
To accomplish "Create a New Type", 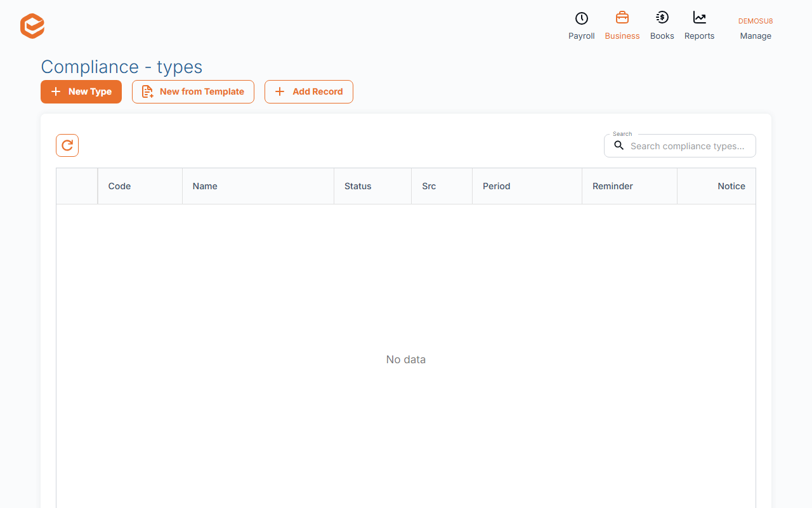I will point(81,91).
